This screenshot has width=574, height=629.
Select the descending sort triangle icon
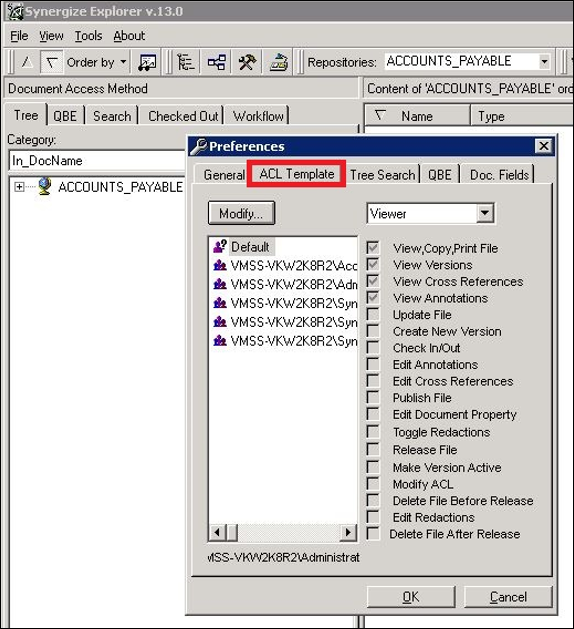(x=52, y=62)
